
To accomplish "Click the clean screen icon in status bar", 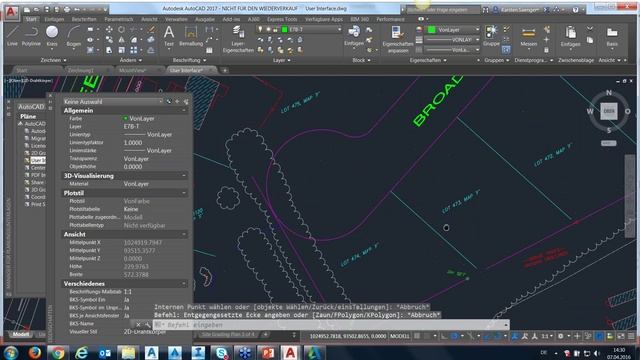I will pos(621,336).
